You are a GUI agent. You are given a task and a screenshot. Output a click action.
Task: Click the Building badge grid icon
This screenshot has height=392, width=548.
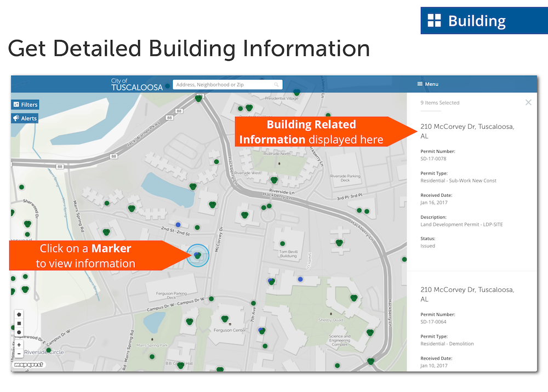point(435,21)
